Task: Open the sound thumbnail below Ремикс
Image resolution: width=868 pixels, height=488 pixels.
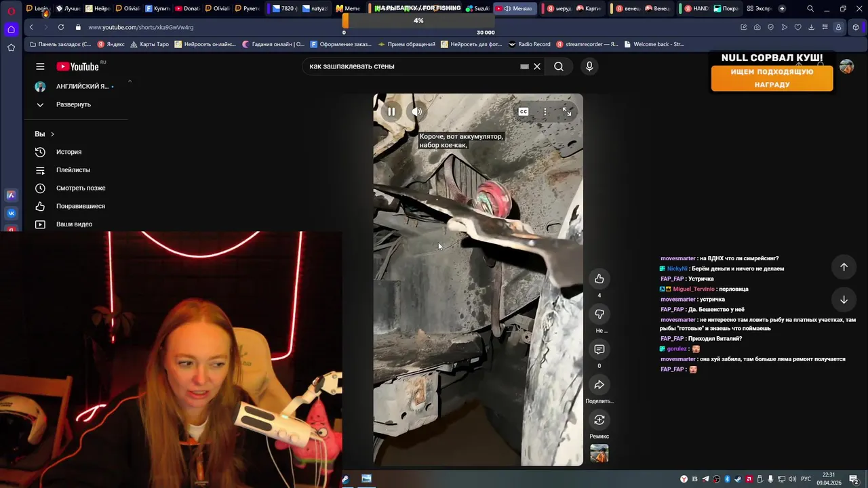Action: pyautogui.click(x=599, y=453)
